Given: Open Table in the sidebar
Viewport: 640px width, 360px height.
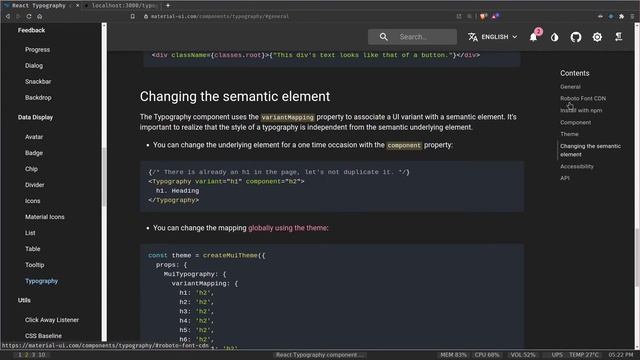Looking at the screenshot, I should pyautogui.click(x=33, y=249).
